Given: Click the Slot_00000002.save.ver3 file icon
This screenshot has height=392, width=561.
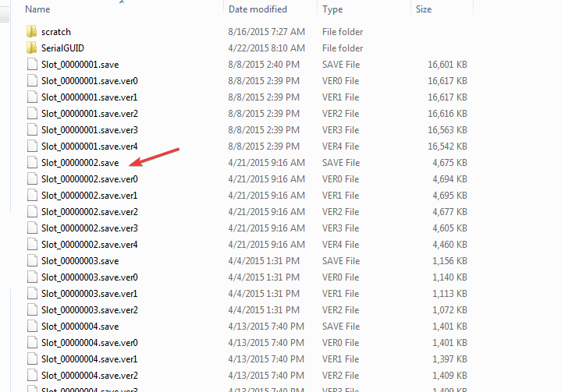Looking at the screenshot, I should click(x=32, y=228).
